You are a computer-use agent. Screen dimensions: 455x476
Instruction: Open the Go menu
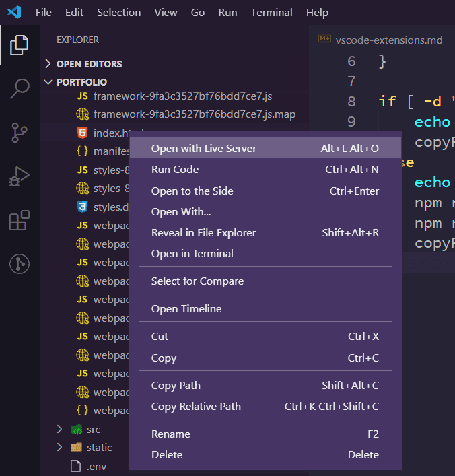tap(198, 12)
